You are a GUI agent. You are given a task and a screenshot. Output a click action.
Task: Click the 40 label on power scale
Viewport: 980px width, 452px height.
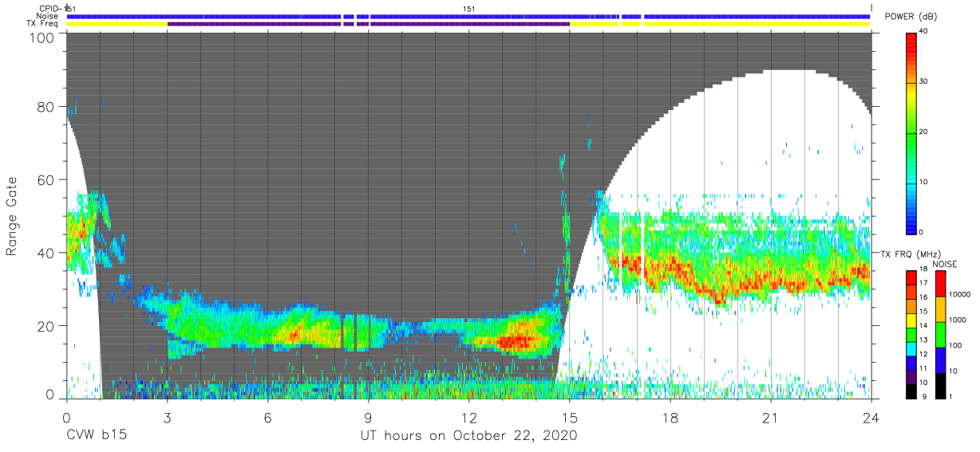pyautogui.click(x=924, y=32)
